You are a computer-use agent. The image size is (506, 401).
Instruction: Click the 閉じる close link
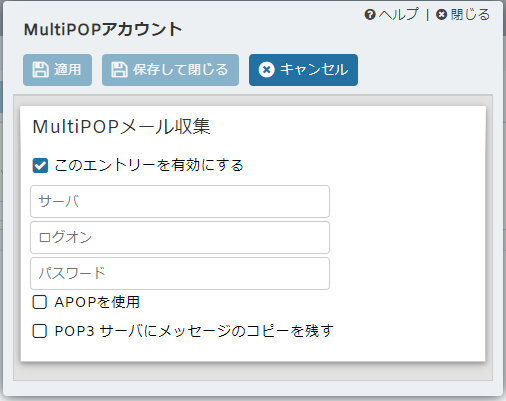pyautogui.click(x=463, y=15)
